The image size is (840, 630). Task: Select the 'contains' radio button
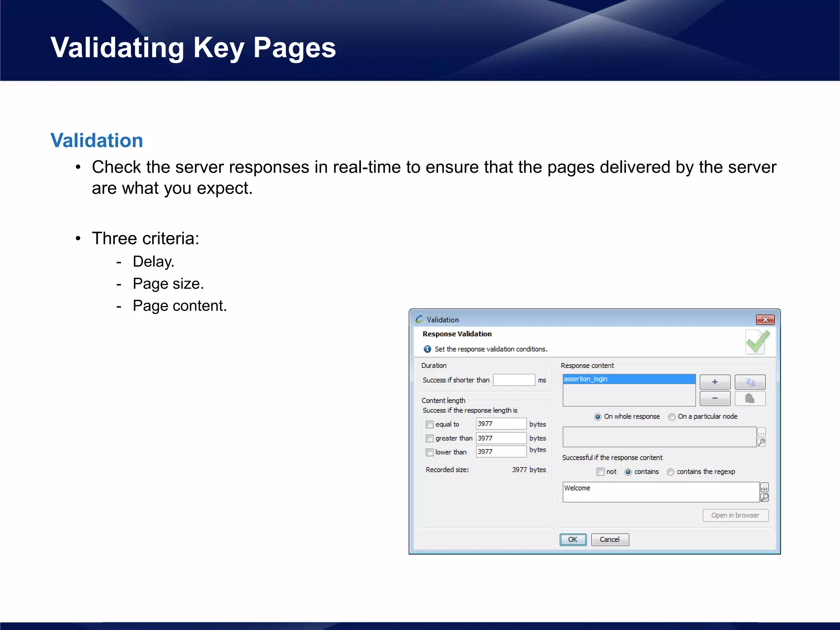tap(628, 472)
